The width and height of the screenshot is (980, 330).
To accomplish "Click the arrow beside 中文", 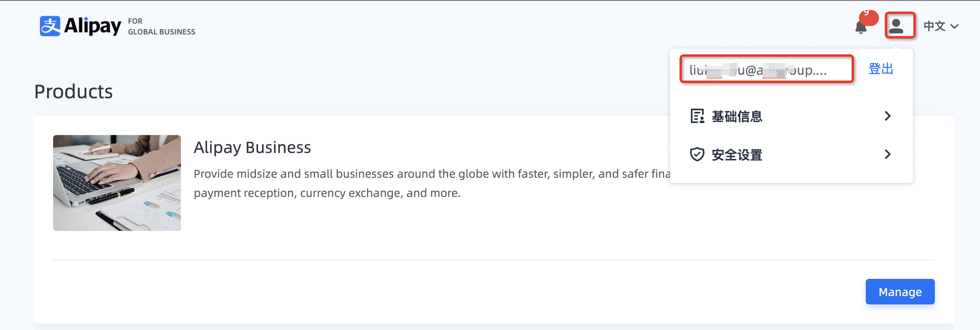I will [954, 27].
